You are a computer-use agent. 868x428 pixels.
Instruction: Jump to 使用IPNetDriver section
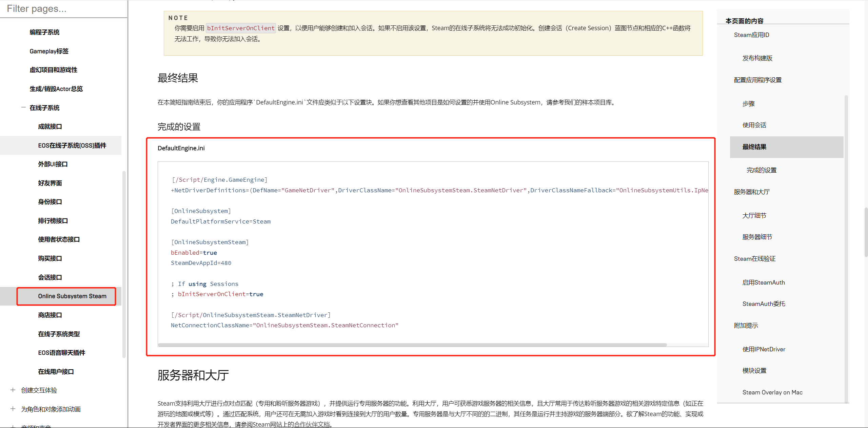pyautogui.click(x=764, y=349)
